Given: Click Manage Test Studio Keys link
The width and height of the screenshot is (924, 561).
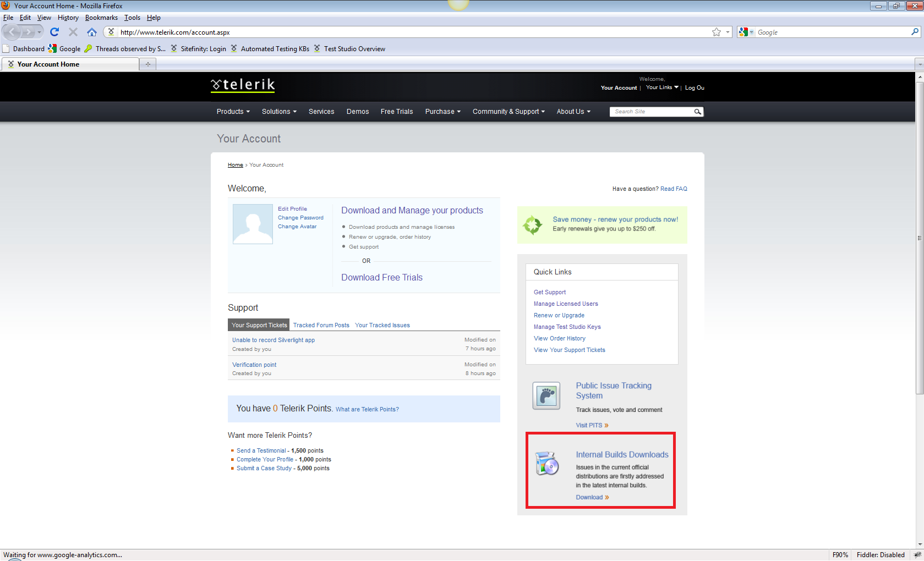Looking at the screenshot, I should 567,327.
